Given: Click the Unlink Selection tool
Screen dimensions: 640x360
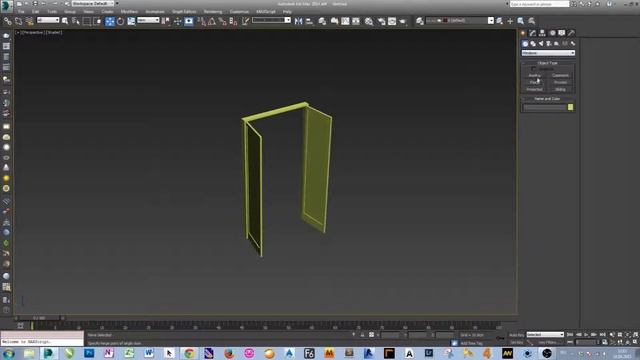Looking at the screenshot, I should tap(19, 21).
